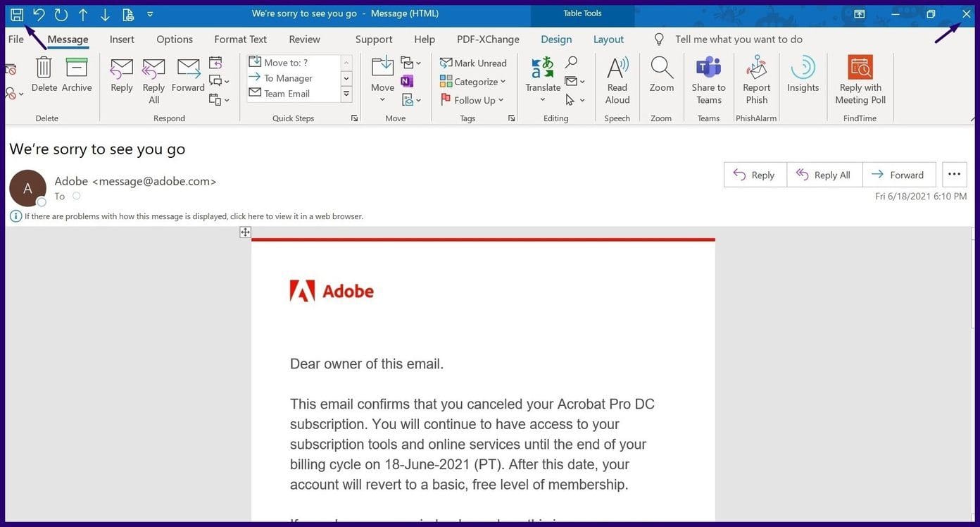Screen dimensions: 980x527
Task: Collapse the ribbon with the small arrow
Action: pos(973,119)
